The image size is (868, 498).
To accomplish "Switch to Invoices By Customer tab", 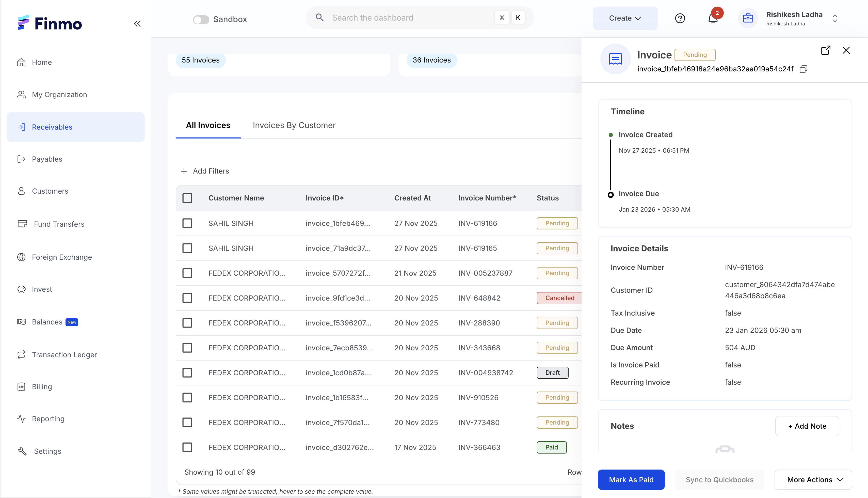I will tap(294, 125).
